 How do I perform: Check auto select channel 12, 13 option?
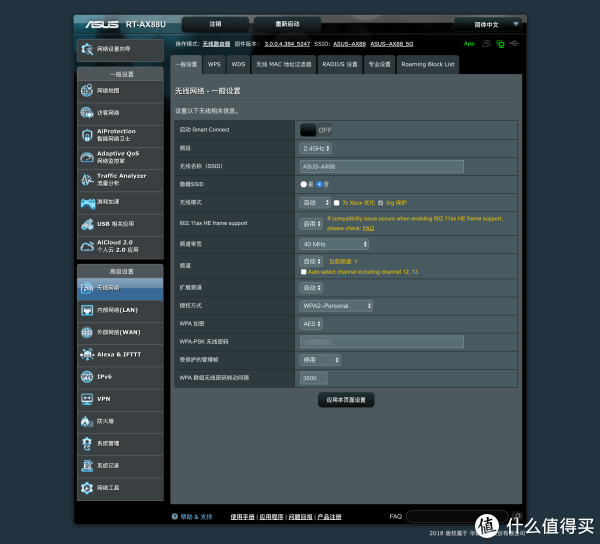pyautogui.click(x=303, y=271)
